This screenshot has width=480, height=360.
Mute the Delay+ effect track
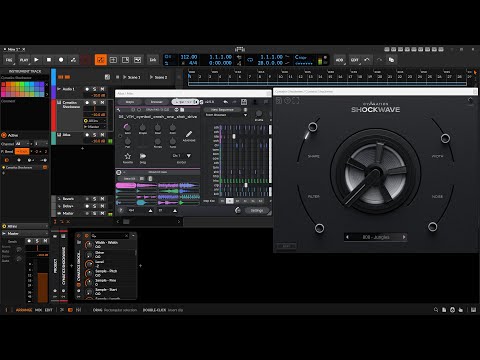tap(102, 206)
